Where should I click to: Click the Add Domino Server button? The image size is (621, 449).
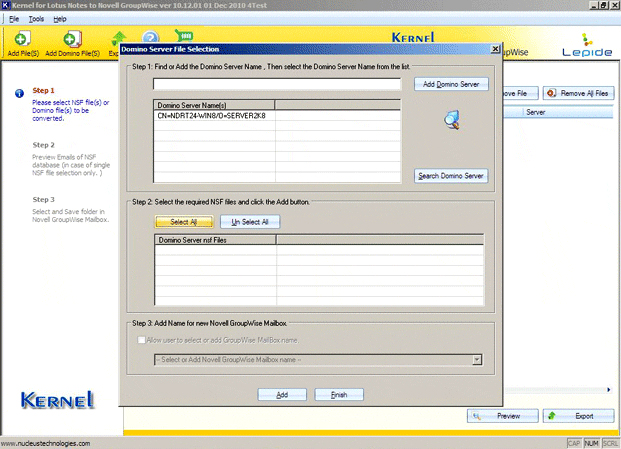click(x=451, y=84)
